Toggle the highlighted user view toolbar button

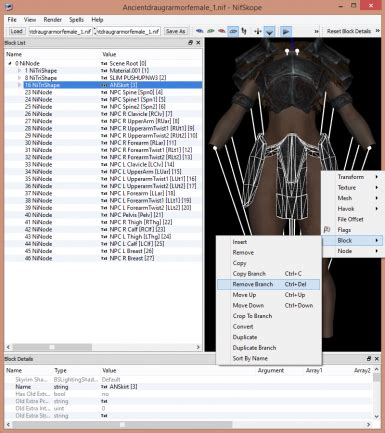click(x=233, y=31)
